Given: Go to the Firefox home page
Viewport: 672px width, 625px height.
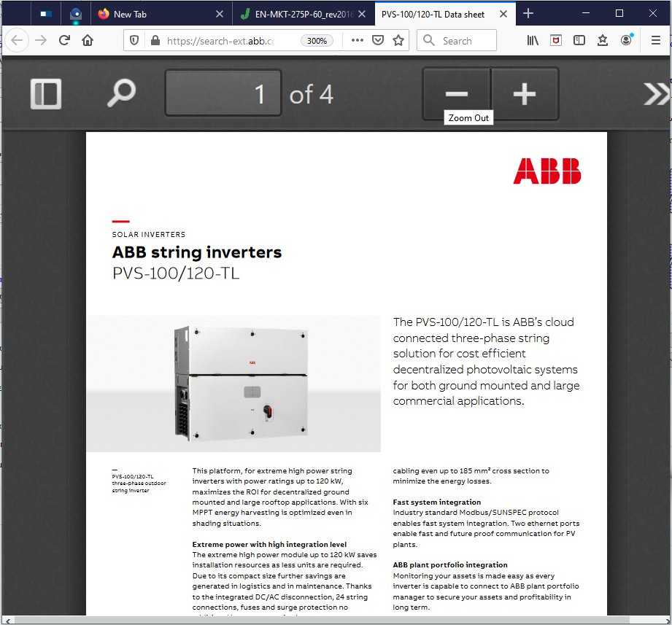Looking at the screenshot, I should point(88,41).
